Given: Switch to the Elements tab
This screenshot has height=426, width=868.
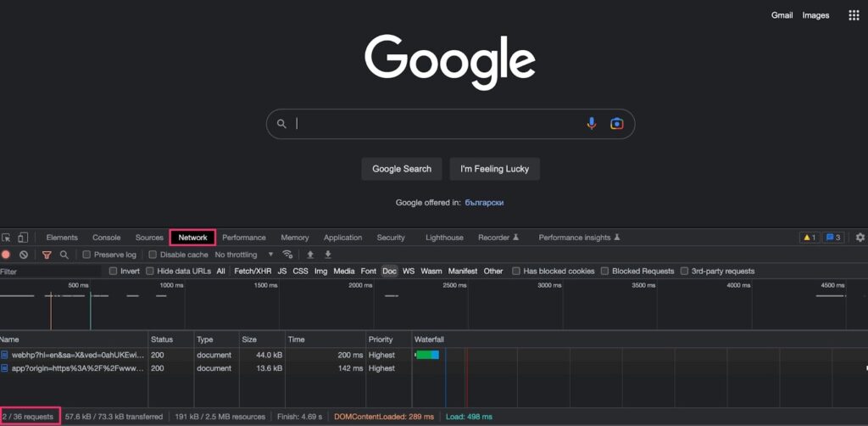Looking at the screenshot, I should (62, 238).
